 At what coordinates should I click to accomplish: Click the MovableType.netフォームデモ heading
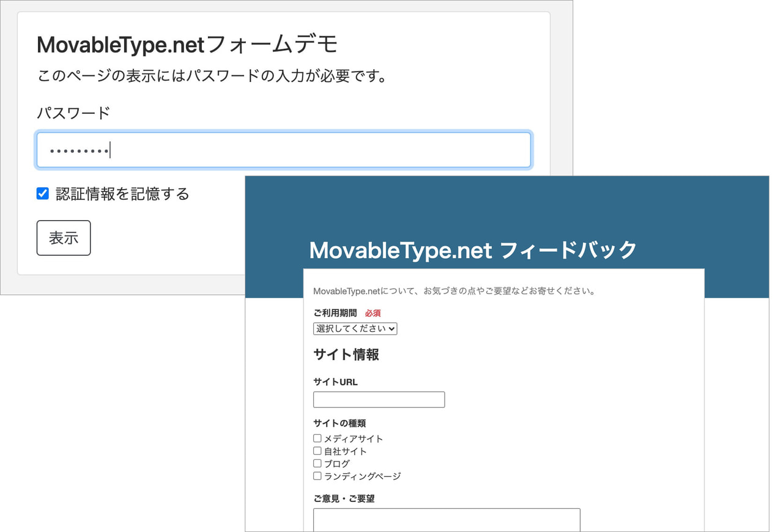(x=187, y=45)
